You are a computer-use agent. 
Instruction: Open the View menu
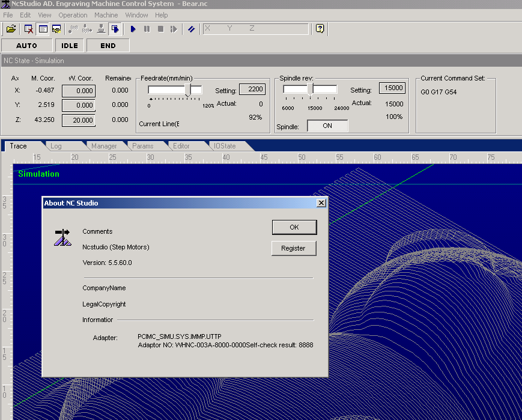coord(44,15)
